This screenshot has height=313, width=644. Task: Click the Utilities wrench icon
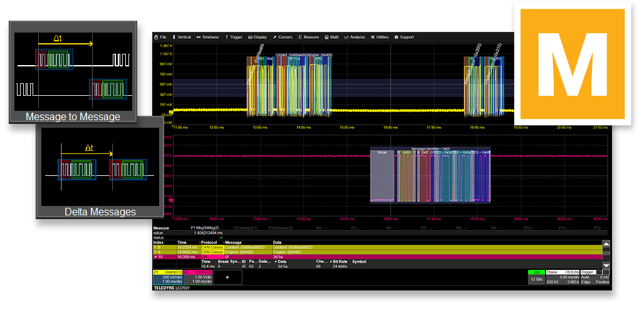[373, 37]
